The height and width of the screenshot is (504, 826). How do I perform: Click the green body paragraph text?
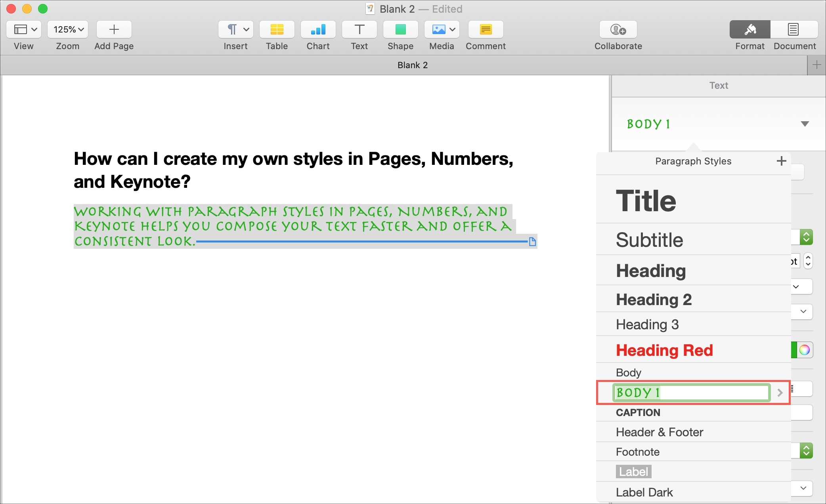[x=293, y=226]
